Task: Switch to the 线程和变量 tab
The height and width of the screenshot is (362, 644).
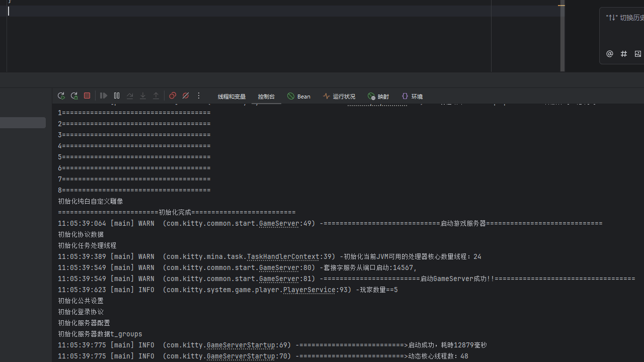Action: tap(231, 97)
